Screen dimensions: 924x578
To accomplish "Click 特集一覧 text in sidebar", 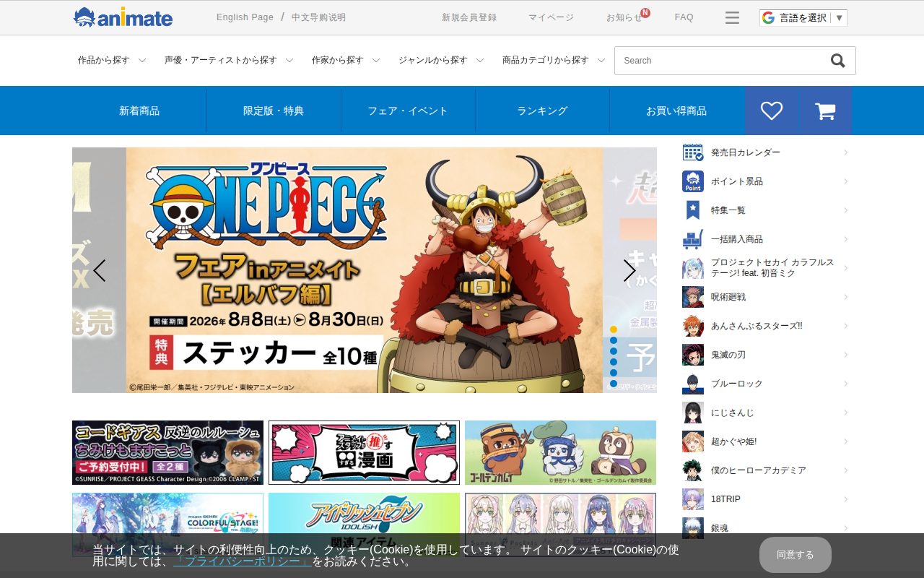I will point(728,210).
